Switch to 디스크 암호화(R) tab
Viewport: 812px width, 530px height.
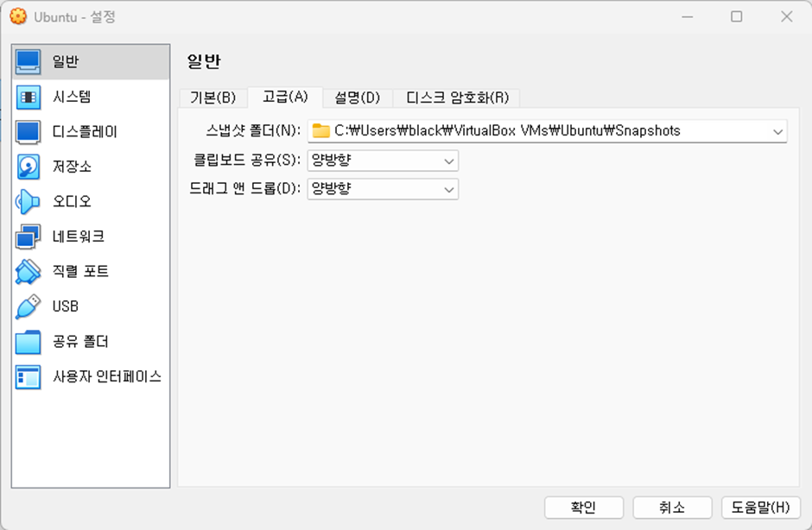(x=457, y=98)
